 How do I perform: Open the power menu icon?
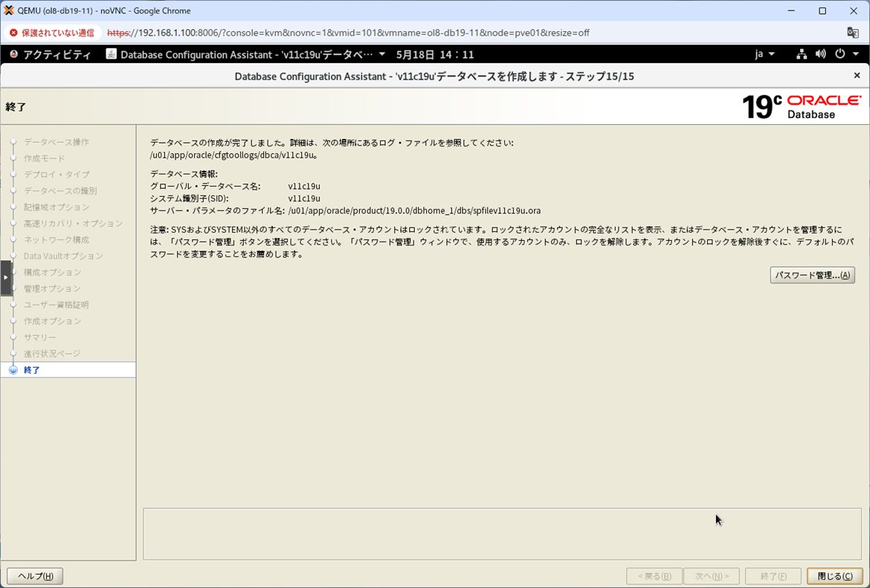tap(840, 54)
